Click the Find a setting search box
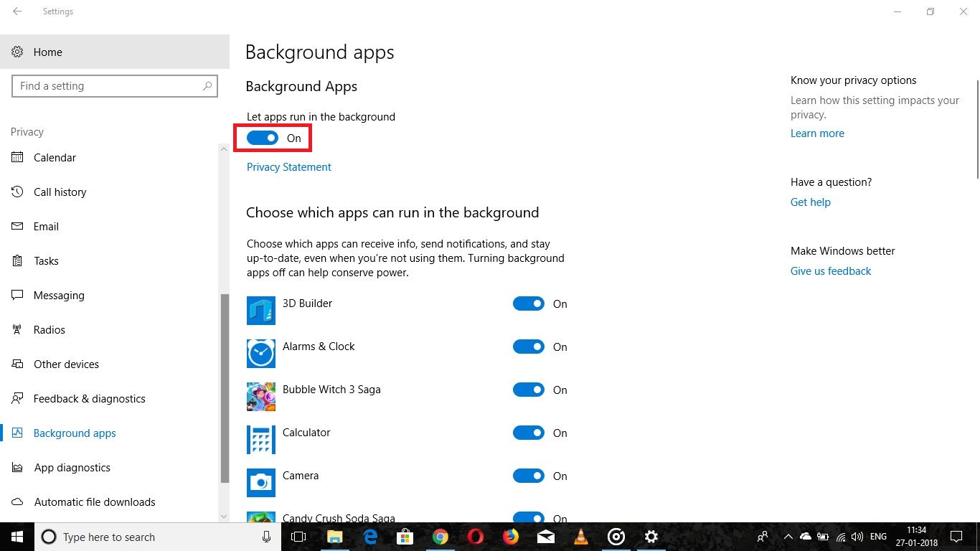The image size is (980, 551). point(115,86)
